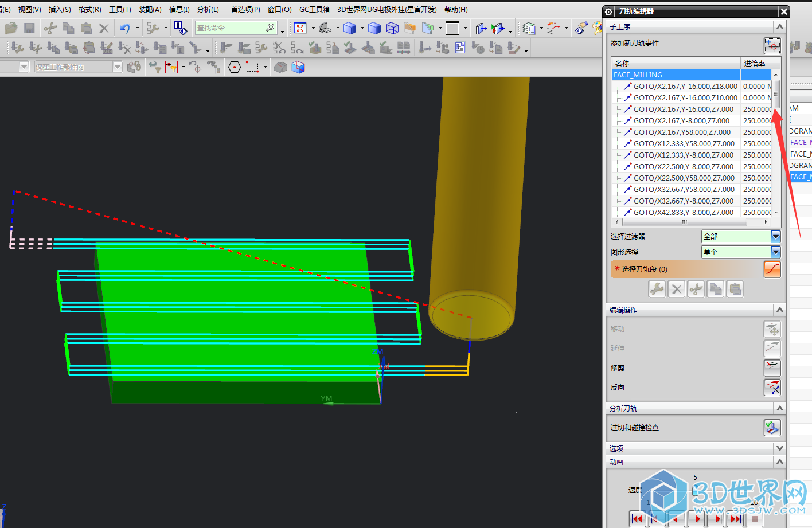Click the copy icon in the toolpath editor
The height and width of the screenshot is (528, 812).
(x=716, y=289)
